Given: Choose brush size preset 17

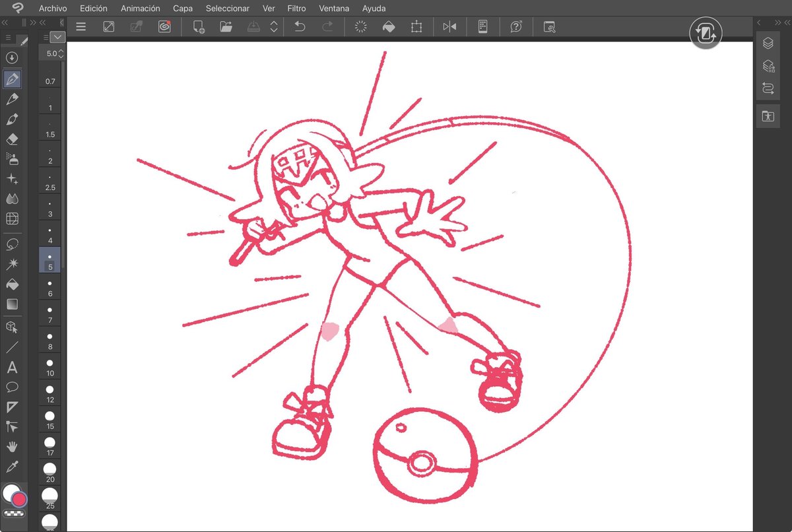Looking at the screenshot, I should [x=50, y=446].
